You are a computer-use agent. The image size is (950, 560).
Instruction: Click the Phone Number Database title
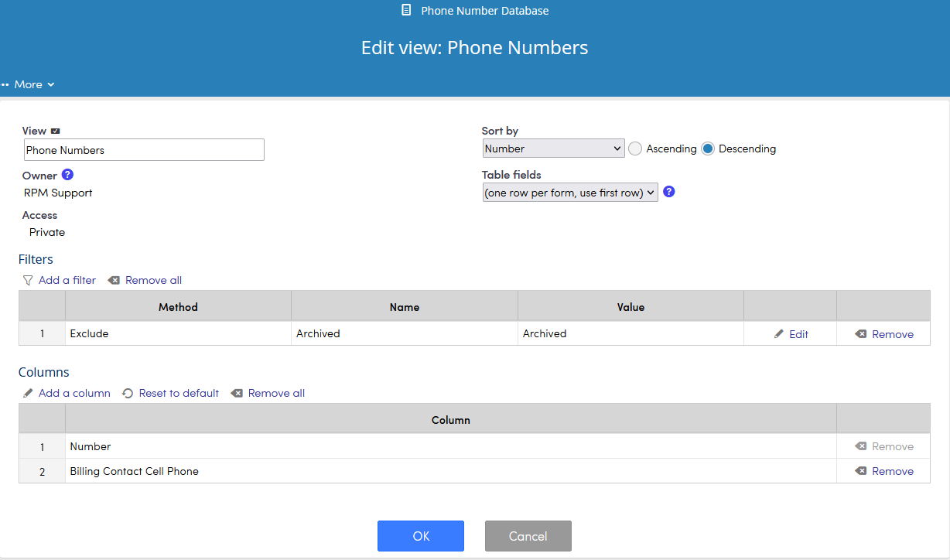(485, 11)
